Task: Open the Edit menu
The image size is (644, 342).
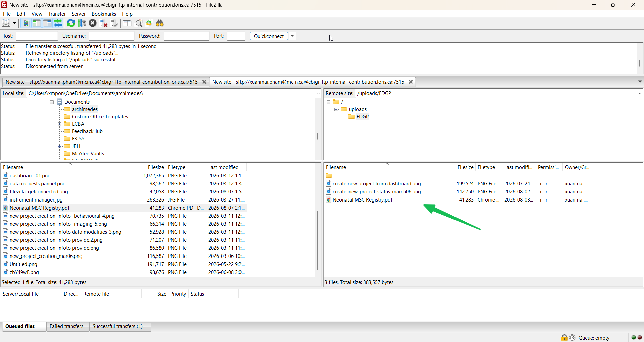Action: click(x=21, y=14)
